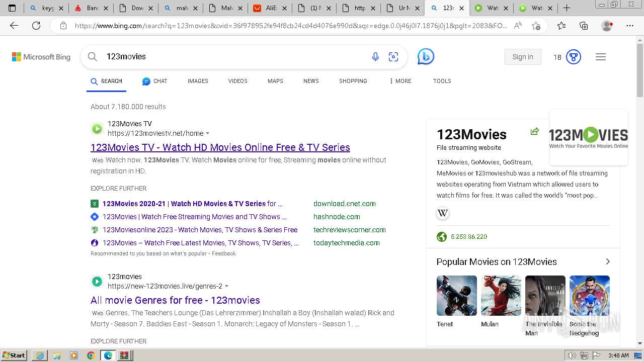Switch to IMAGES tab

198,81
